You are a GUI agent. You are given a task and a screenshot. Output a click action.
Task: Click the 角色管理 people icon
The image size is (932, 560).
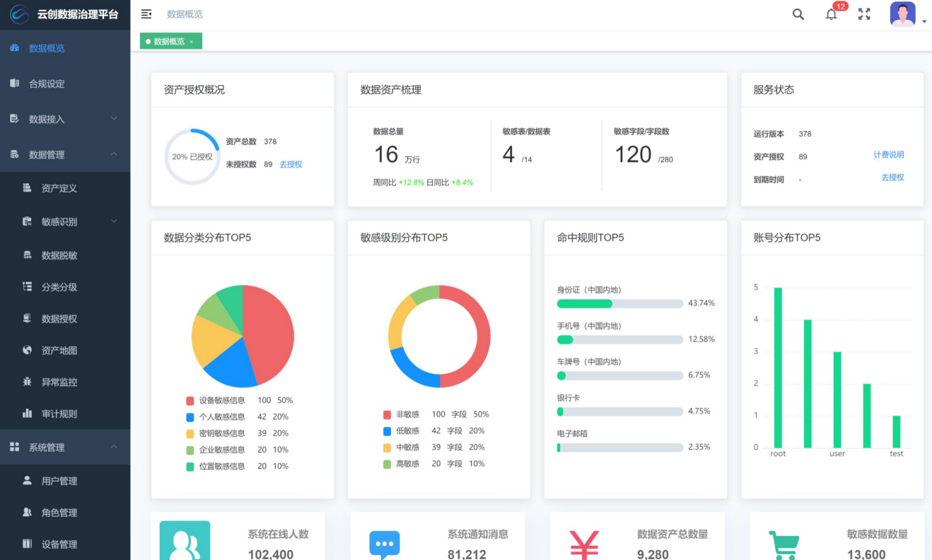click(28, 512)
